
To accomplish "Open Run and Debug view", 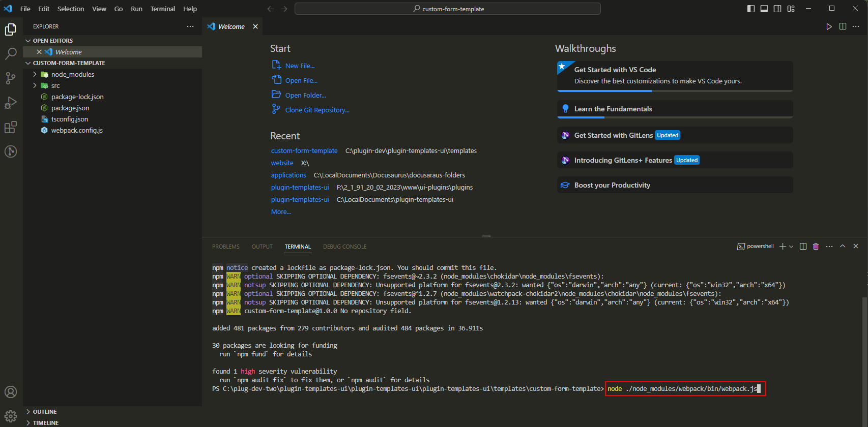I will coord(11,103).
